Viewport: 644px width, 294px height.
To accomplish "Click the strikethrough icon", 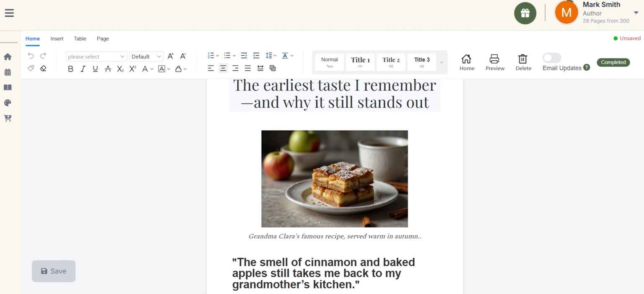I will coord(108,69).
